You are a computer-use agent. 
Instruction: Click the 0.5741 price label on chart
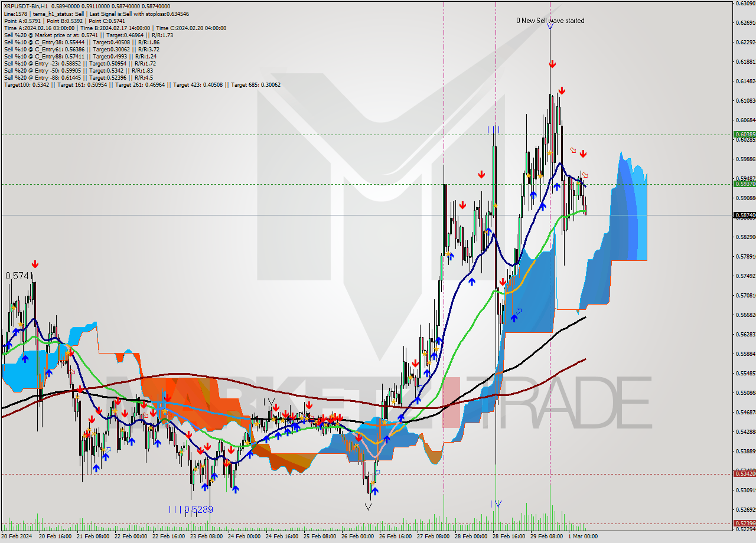tap(19, 276)
